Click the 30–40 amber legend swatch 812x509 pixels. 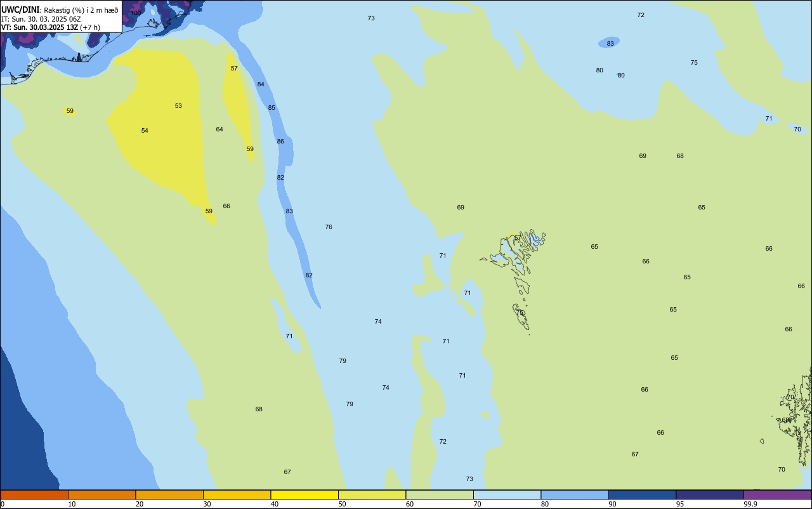(x=237, y=494)
